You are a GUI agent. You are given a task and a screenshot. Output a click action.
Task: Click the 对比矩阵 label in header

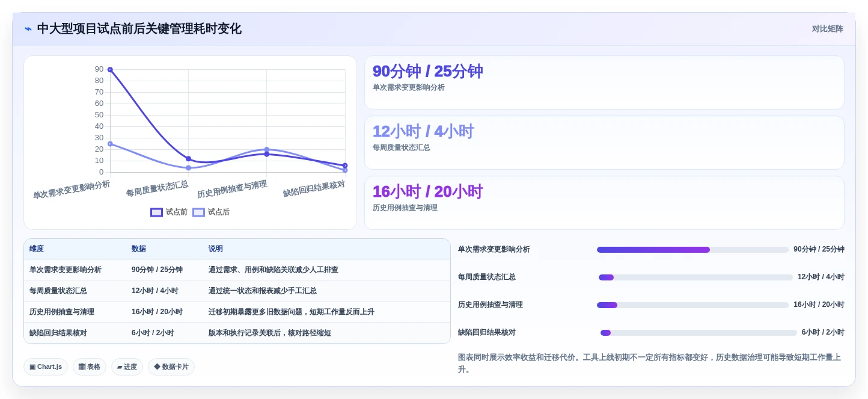click(827, 29)
